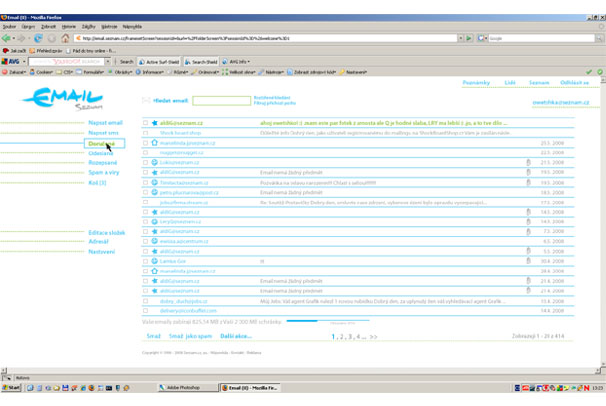Click the Firefox back arrow button
606x406 pixels.
pyautogui.click(x=8, y=38)
